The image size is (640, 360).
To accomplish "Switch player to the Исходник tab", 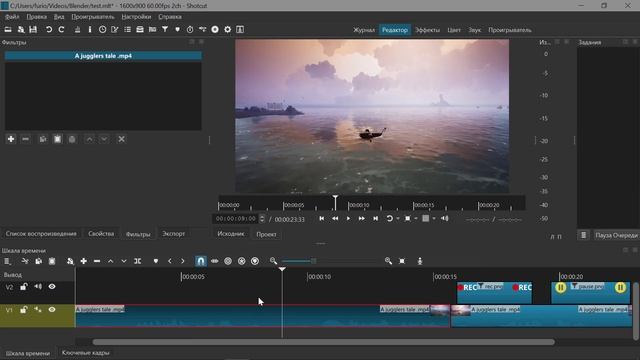I will [231, 234].
